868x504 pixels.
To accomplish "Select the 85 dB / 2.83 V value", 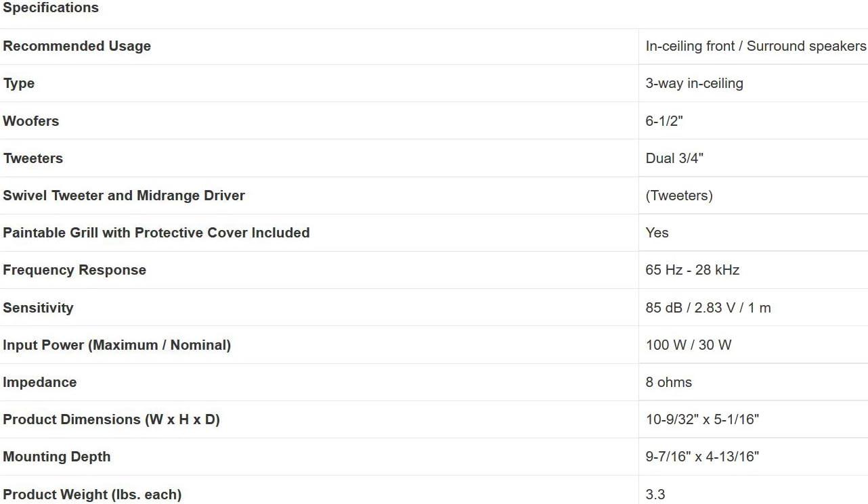I will click(708, 308).
